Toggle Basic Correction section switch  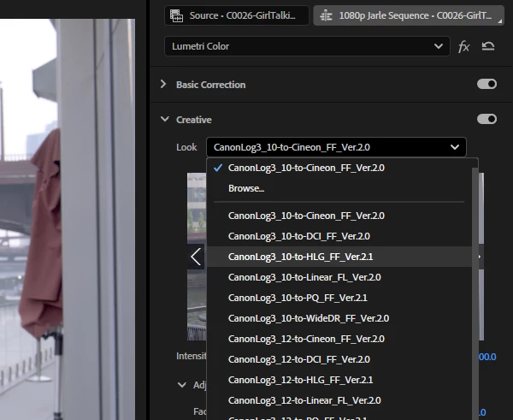(486, 84)
